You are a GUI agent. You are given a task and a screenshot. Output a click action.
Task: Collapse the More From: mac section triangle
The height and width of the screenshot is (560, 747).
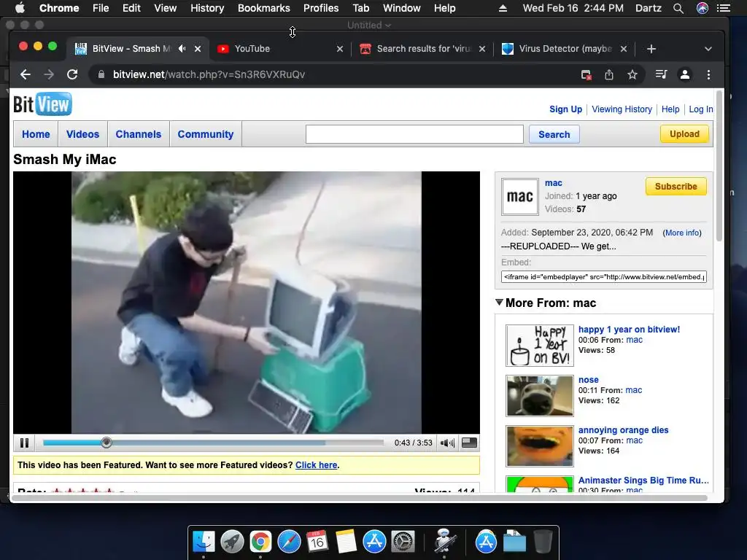499,303
